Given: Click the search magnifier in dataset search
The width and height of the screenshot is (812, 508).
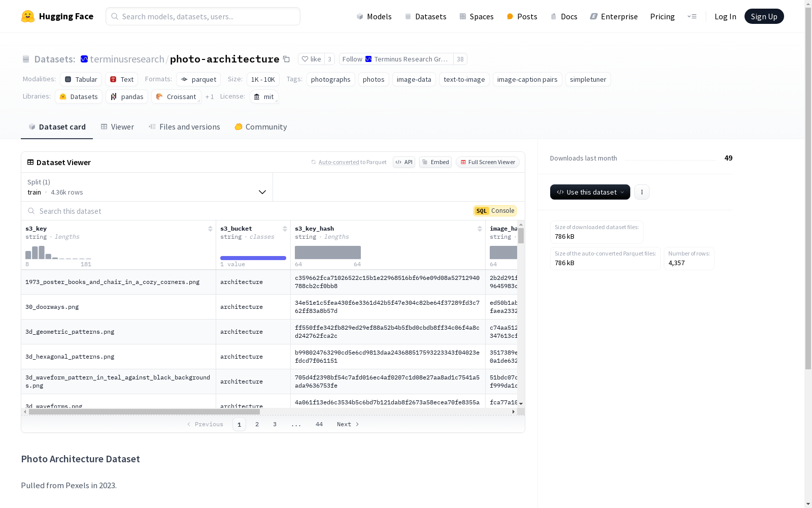Looking at the screenshot, I should coord(31,211).
